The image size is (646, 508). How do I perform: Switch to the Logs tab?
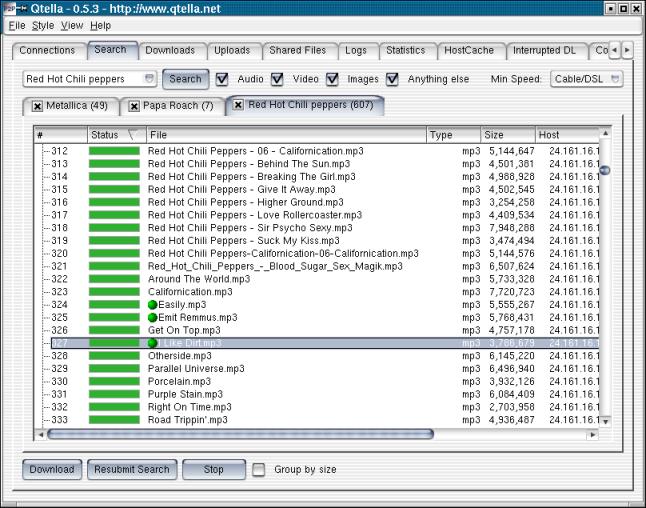pos(356,50)
